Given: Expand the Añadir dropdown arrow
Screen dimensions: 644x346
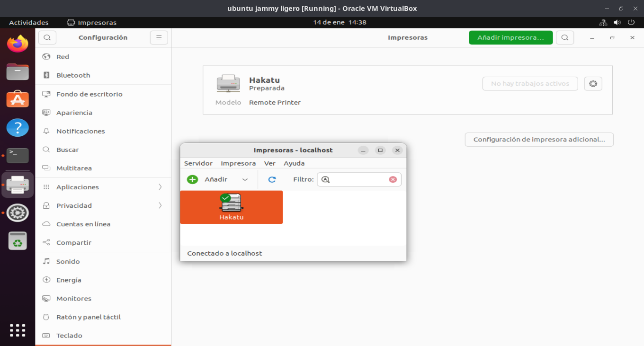Looking at the screenshot, I should click(x=245, y=179).
